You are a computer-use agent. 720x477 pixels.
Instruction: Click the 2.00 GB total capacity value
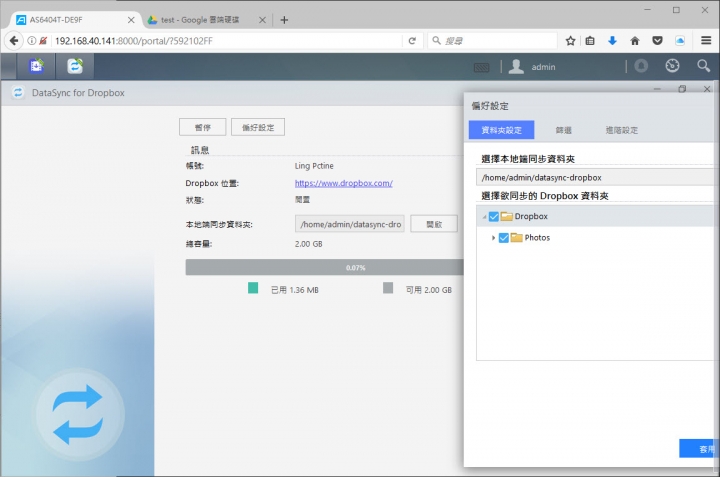309,244
